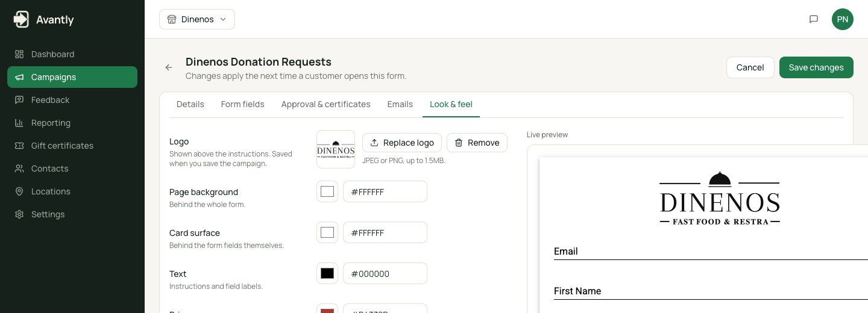Open Contacts from the sidebar

point(72,169)
